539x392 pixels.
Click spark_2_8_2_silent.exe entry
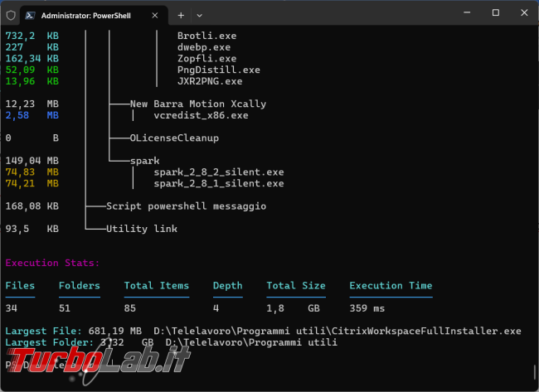pyautogui.click(x=219, y=172)
